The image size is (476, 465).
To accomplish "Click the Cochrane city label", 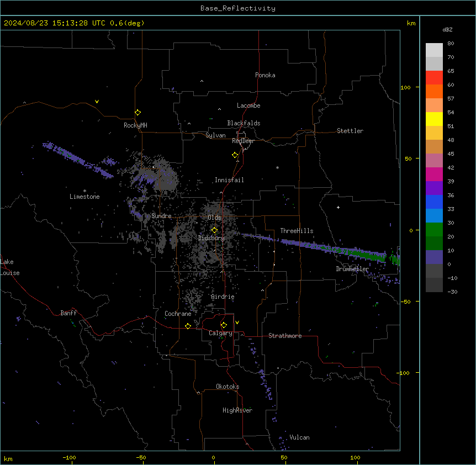I will 178,314.
